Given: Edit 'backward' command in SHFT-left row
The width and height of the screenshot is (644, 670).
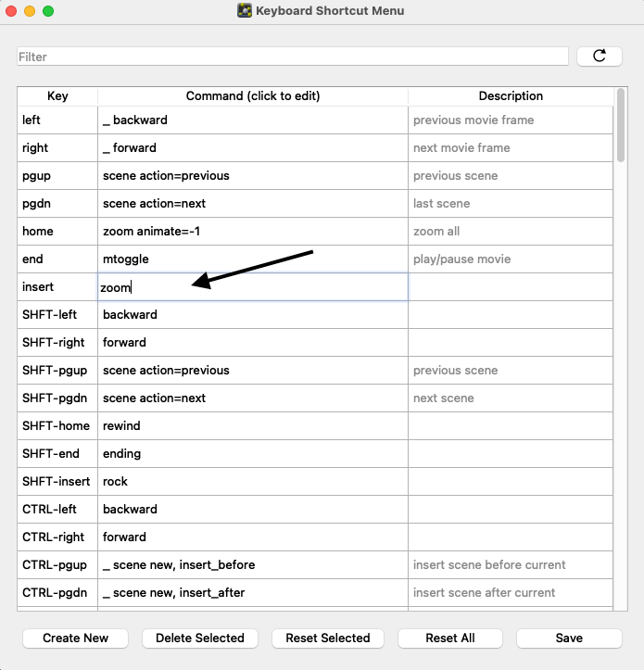Looking at the screenshot, I should pyautogui.click(x=253, y=314).
